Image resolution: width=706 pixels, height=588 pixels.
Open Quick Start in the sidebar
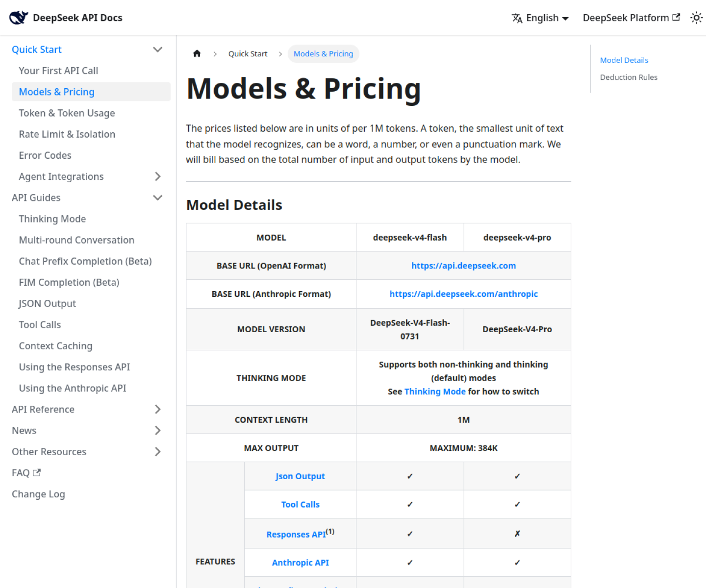tap(37, 49)
